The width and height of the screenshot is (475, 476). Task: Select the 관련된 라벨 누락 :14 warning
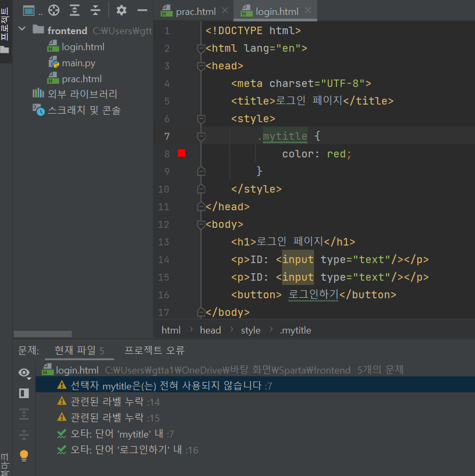point(255,402)
